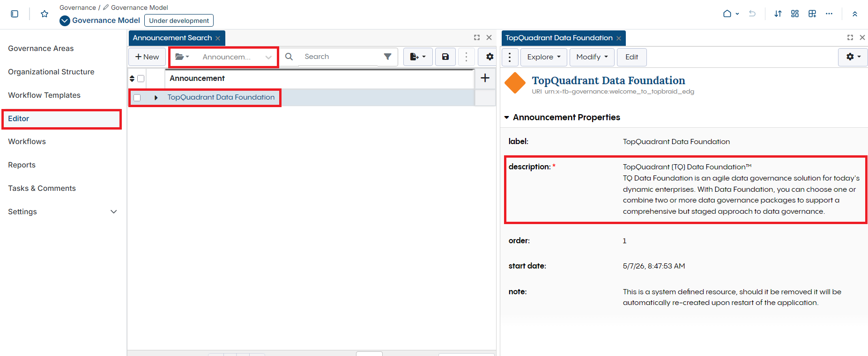Star the Governance Model as favorite
Screen dimensions: 868x356
(x=45, y=14)
